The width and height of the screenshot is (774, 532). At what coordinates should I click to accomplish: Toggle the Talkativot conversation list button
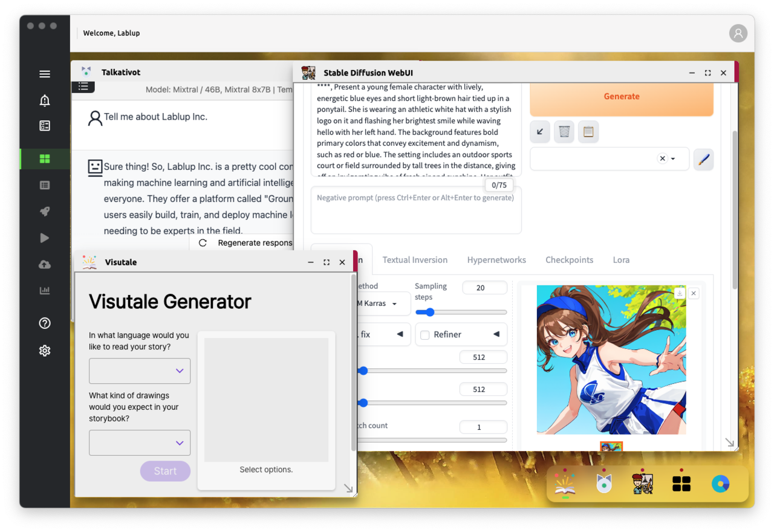click(83, 87)
